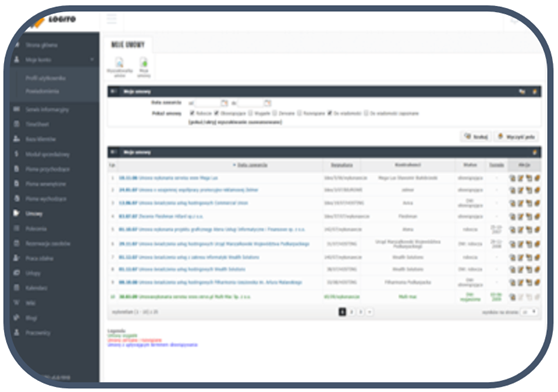Open the Moje umowy toolbar icon
The height and width of the screenshot is (392, 558).
(144, 63)
